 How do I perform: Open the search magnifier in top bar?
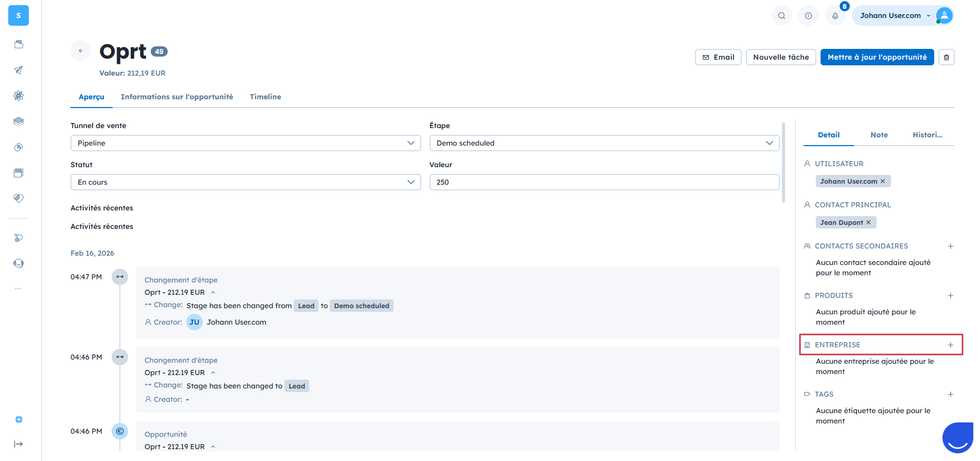(x=782, y=15)
